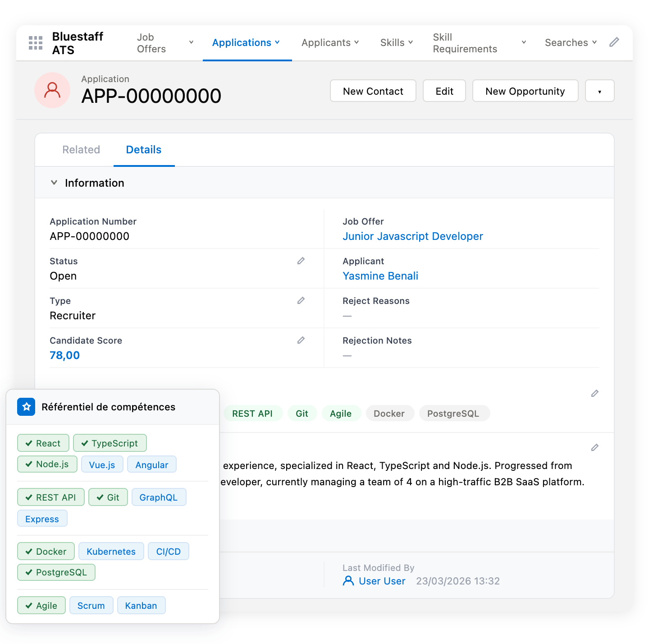Click the edit pencil next to Type
This screenshot has width=649, height=644.
301,300
